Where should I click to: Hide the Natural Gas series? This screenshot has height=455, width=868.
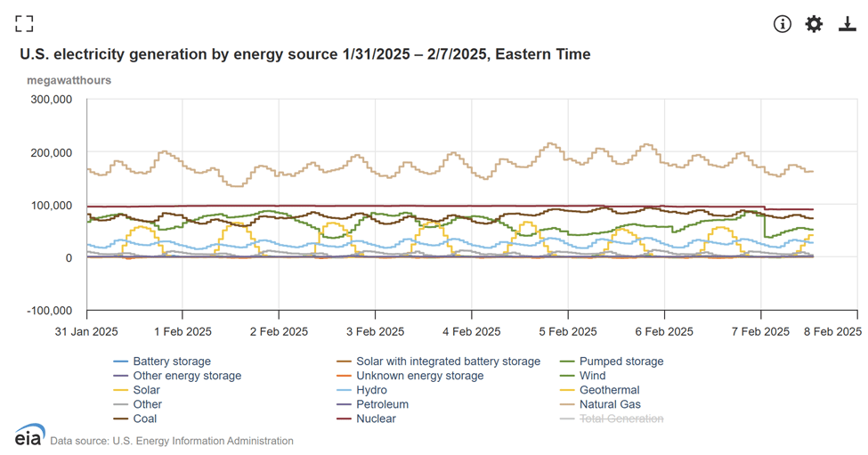tap(609, 404)
